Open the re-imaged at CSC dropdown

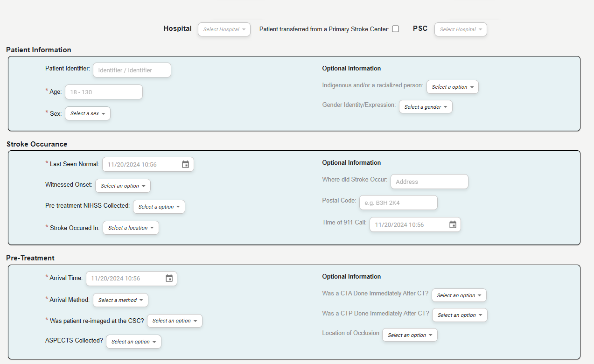[x=175, y=321]
